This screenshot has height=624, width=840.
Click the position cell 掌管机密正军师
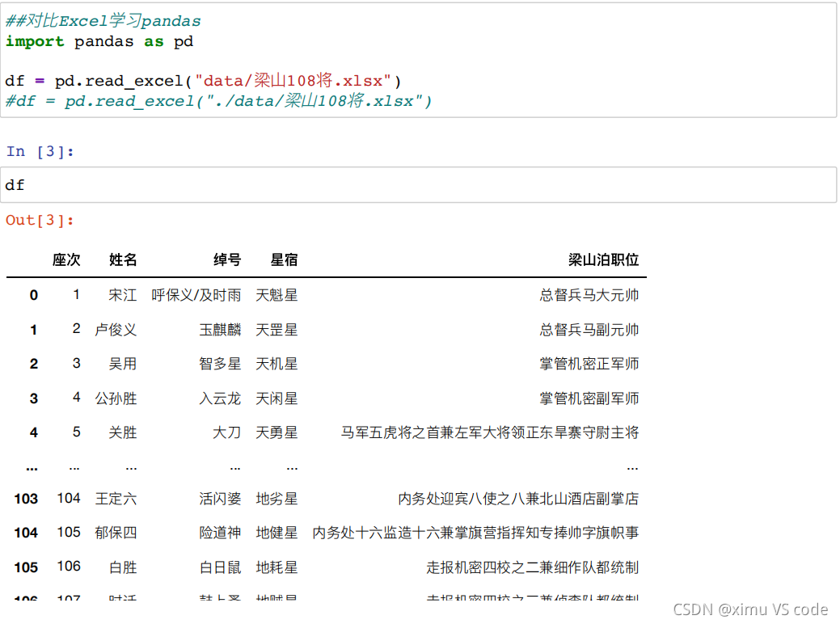click(x=589, y=364)
